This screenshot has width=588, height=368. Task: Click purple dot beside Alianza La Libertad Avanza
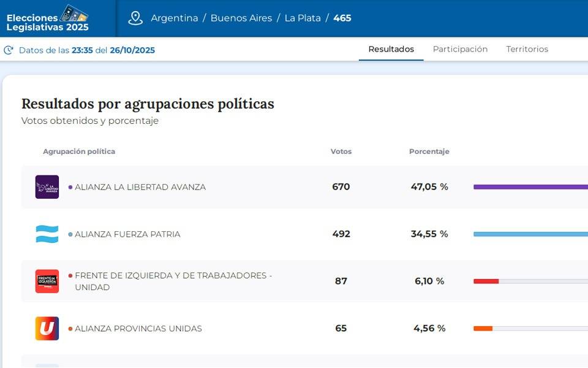70,187
